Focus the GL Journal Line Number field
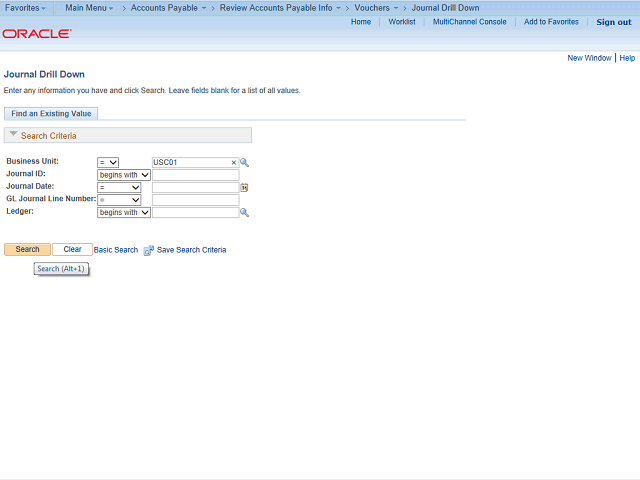The image size is (640, 480). [x=196, y=200]
